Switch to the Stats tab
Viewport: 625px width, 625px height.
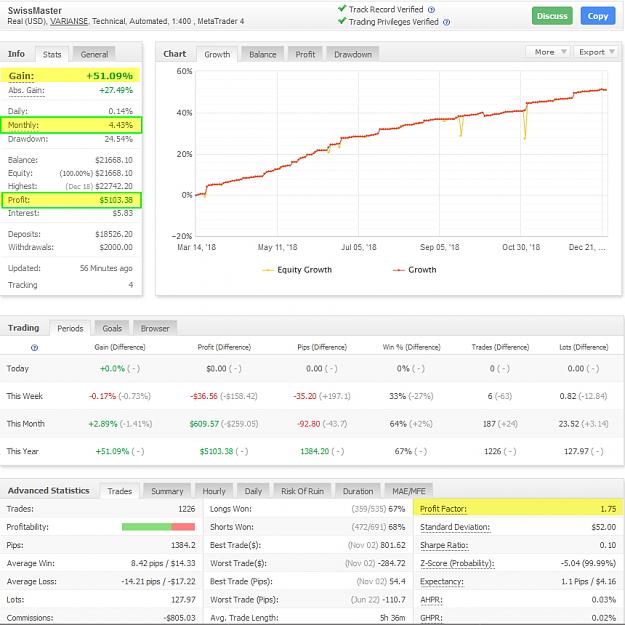[52, 54]
